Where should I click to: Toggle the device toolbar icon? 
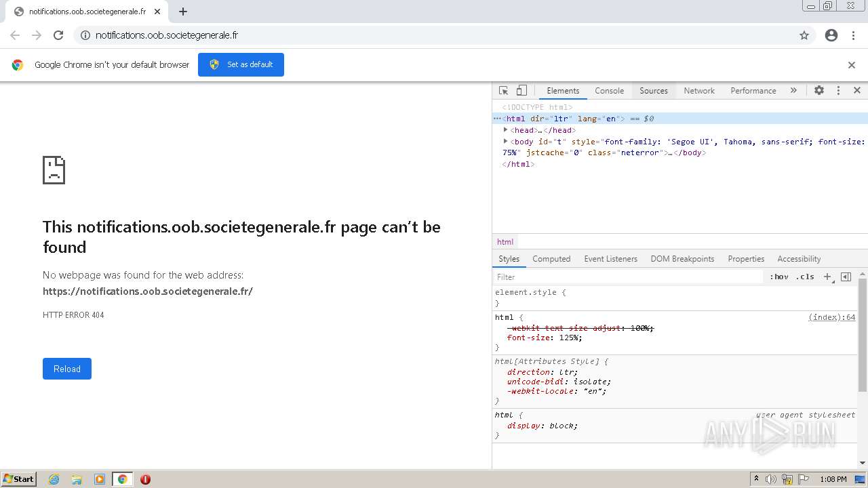tap(521, 90)
